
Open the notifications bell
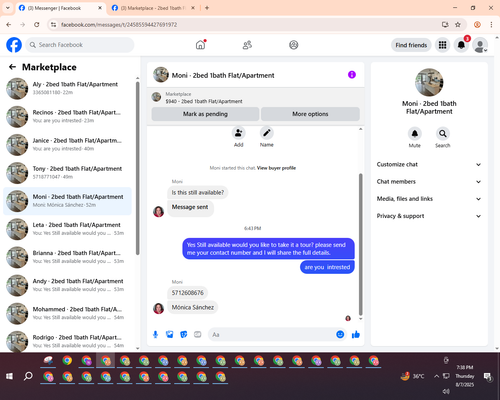tap(461, 45)
